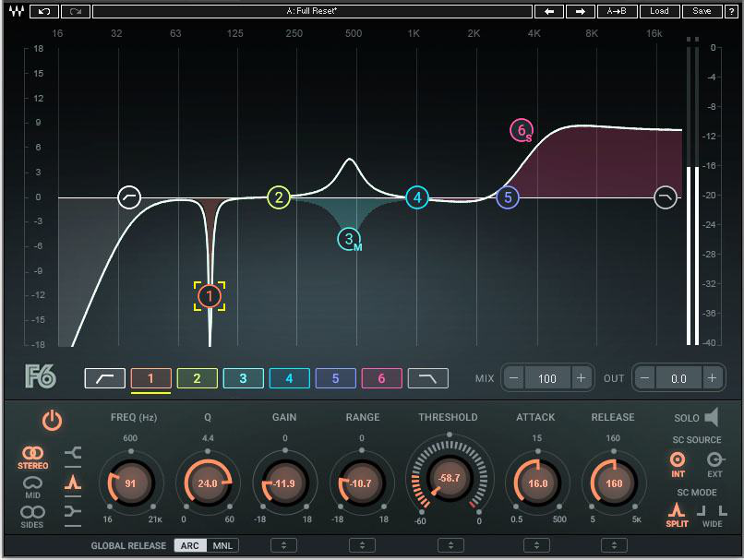The width and height of the screenshot is (744, 560).
Task: Open the link arrows under RANGE
Action: coord(362,545)
